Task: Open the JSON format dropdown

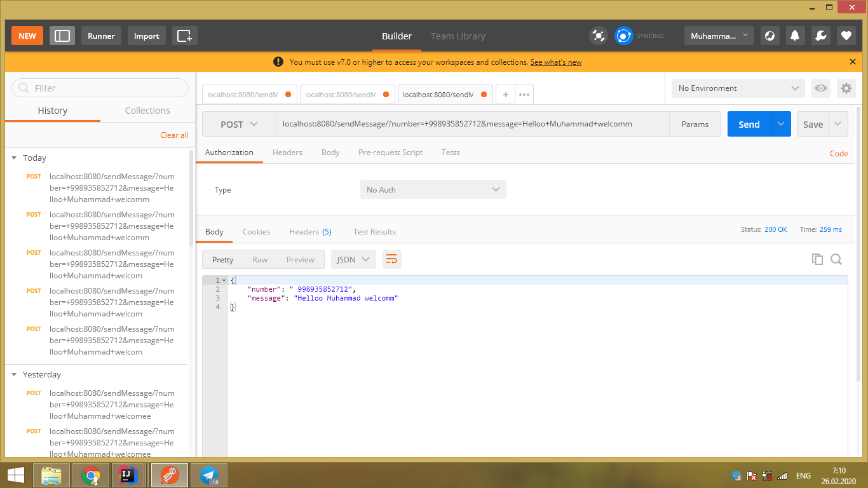Action: [x=353, y=259]
